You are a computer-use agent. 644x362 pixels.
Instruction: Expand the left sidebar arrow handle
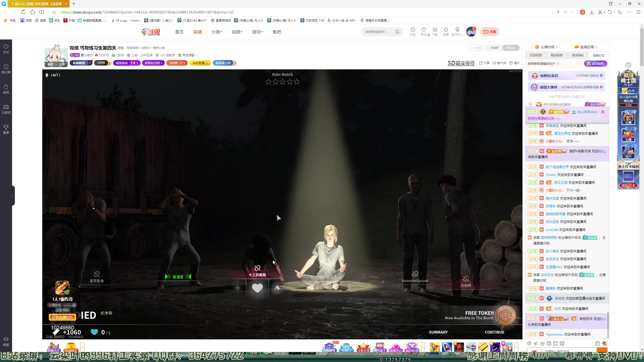click(x=12, y=196)
